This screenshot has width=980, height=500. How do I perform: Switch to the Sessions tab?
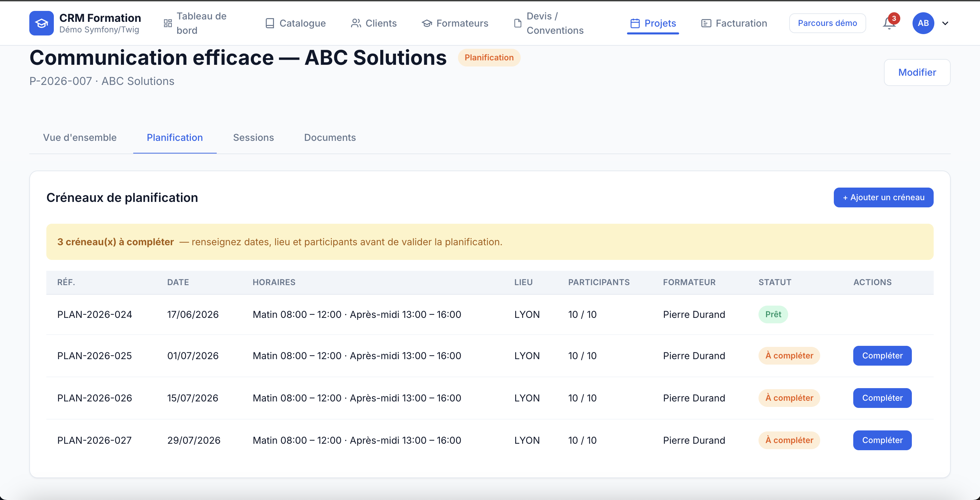click(254, 137)
